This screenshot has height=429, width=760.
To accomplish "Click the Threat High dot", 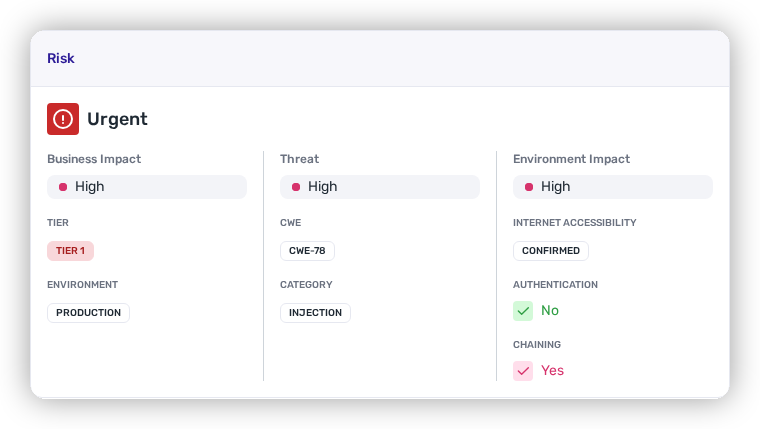I will 296,187.
